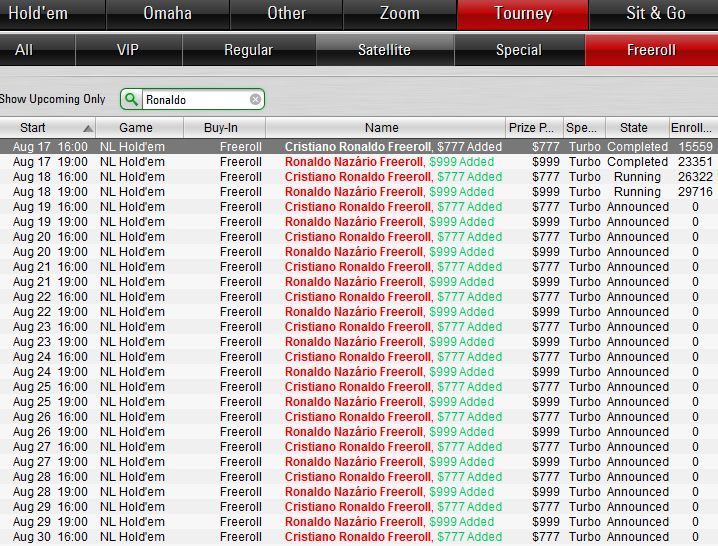Select the Satellite filter tab
Screen dimensions: 718x546
pos(385,50)
